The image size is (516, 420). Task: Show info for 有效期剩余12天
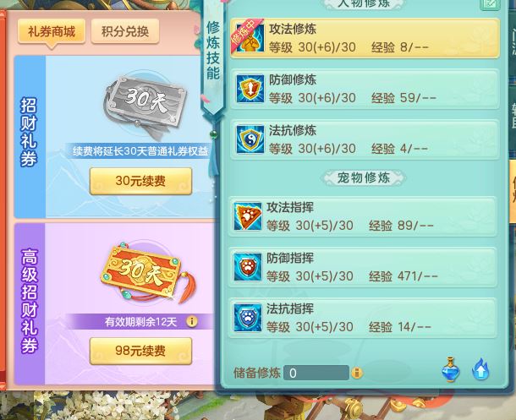pyautogui.click(x=192, y=321)
